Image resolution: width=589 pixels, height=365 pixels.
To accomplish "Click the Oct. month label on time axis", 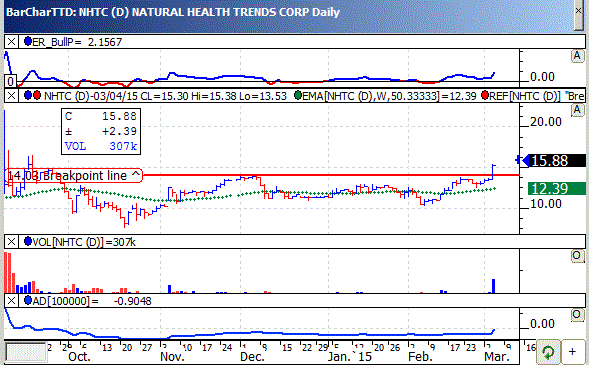I will [x=79, y=356].
